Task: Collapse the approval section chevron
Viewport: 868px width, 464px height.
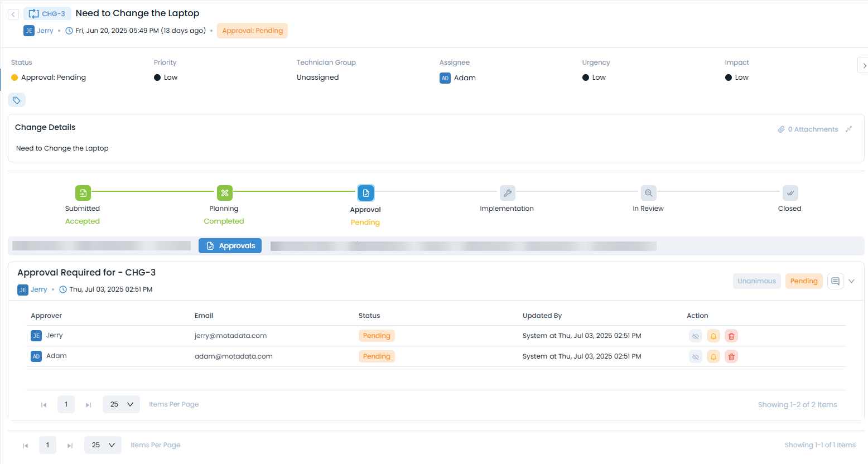Action: pyautogui.click(x=851, y=281)
